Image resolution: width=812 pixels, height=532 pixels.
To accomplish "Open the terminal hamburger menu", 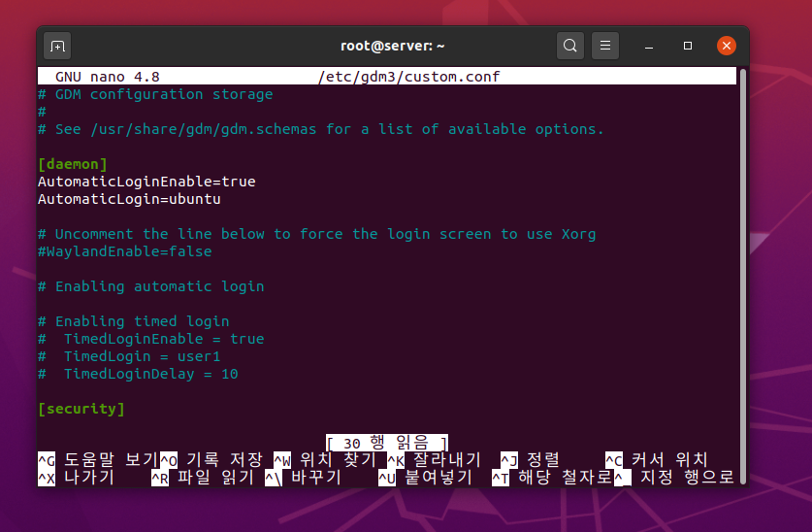I will 604,46.
